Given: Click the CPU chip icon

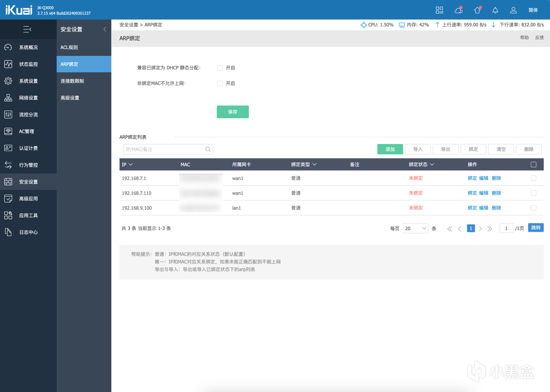Looking at the screenshot, I should (364, 25).
